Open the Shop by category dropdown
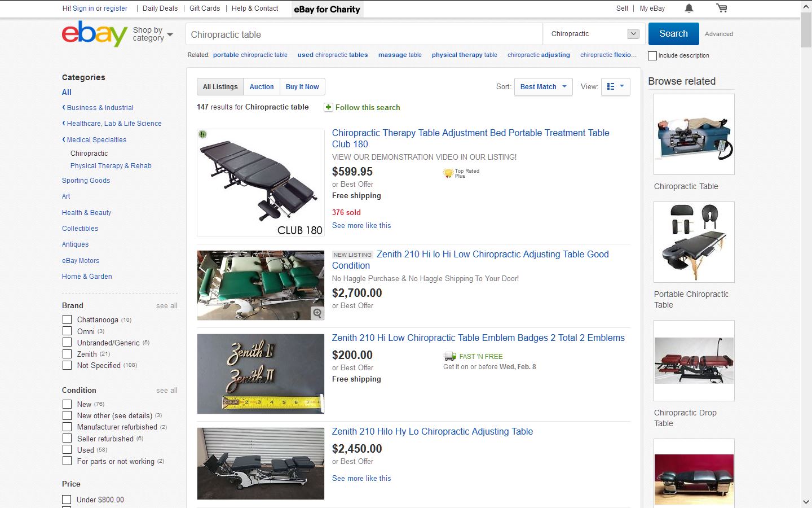Viewport: 812px width, 508px height. pyautogui.click(x=153, y=34)
